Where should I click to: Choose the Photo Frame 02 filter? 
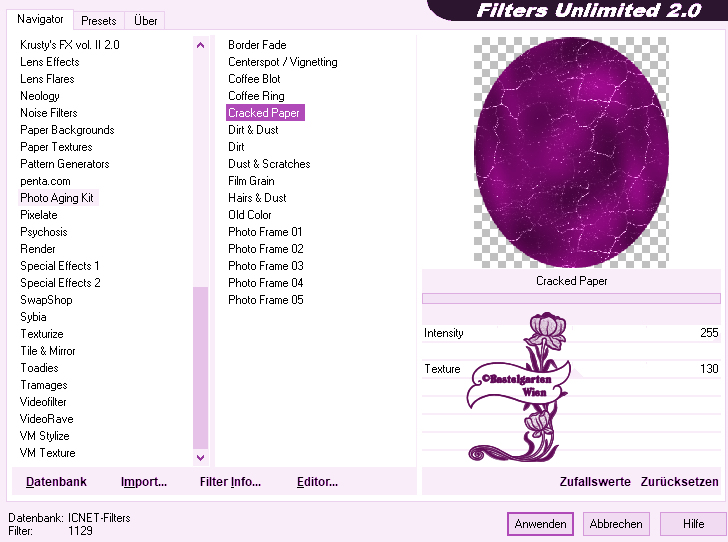pyautogui.click(x=266, y=249)
